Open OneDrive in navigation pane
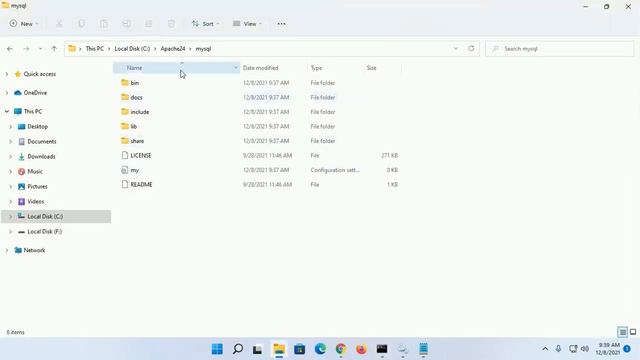The height and width of the screenshot is (360, 640). coord(35,93)
